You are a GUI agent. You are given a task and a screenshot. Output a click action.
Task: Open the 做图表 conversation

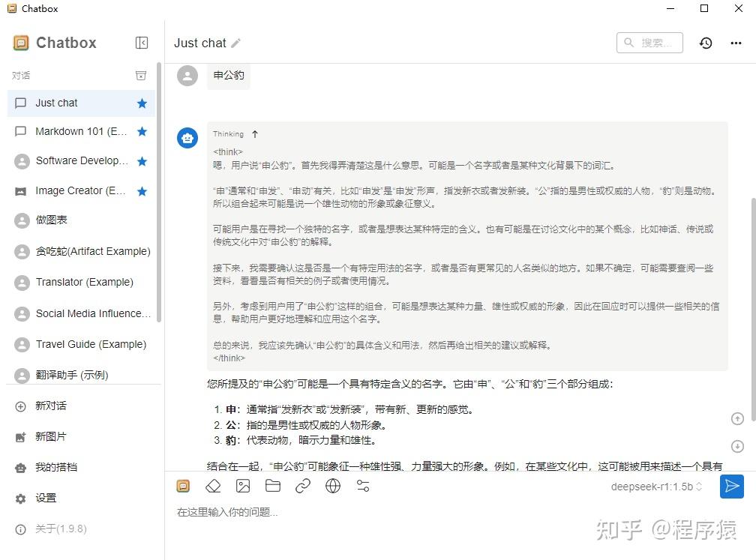[81, 220]
